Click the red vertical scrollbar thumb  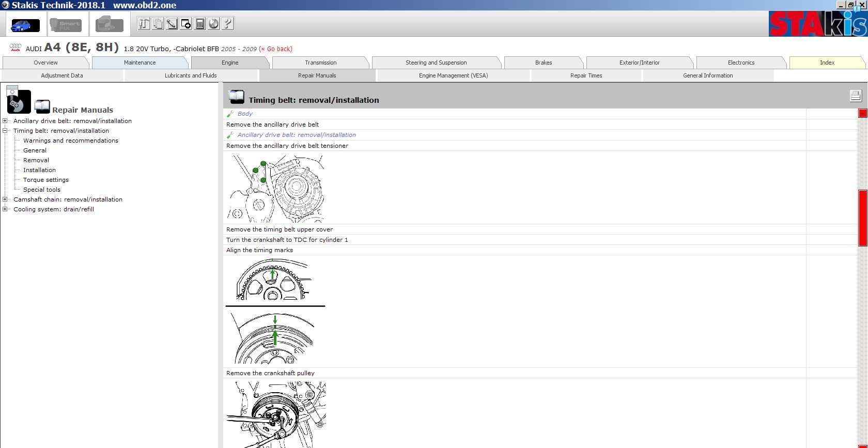click(862, 218)
